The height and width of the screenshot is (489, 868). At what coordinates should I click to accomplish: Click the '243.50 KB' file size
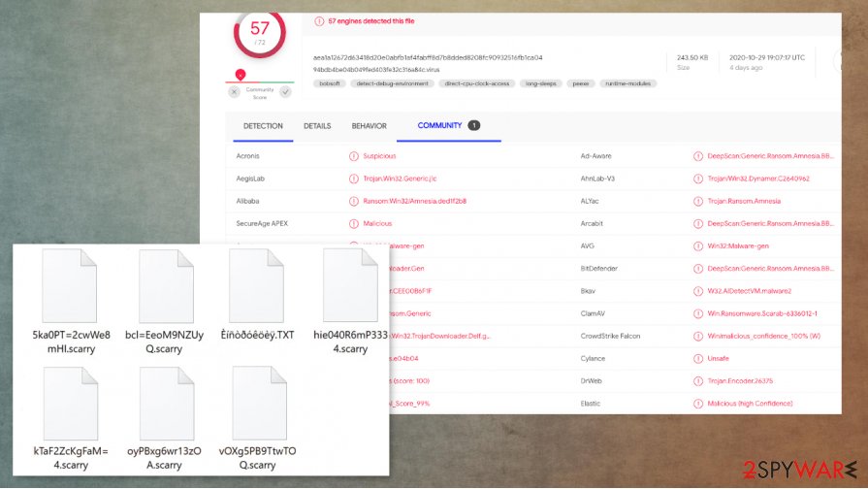point(691,57)
